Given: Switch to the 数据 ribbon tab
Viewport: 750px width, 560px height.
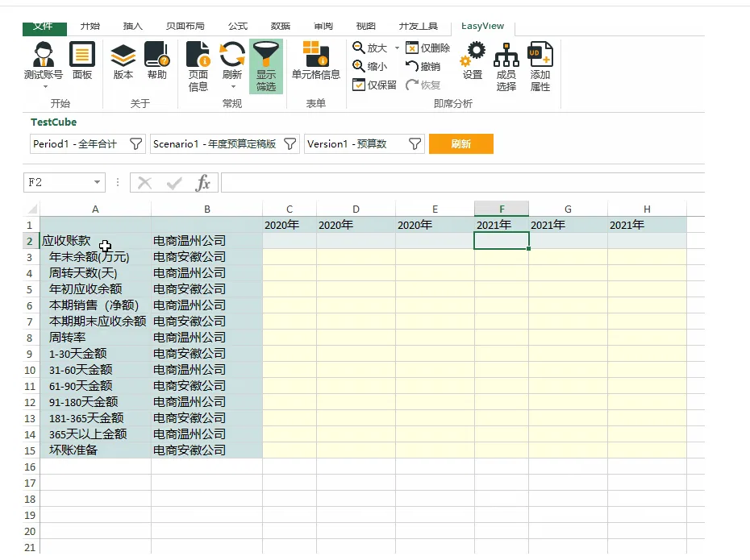Looking at the screenshot, I should pyautogui.click(x=281, y=27).
